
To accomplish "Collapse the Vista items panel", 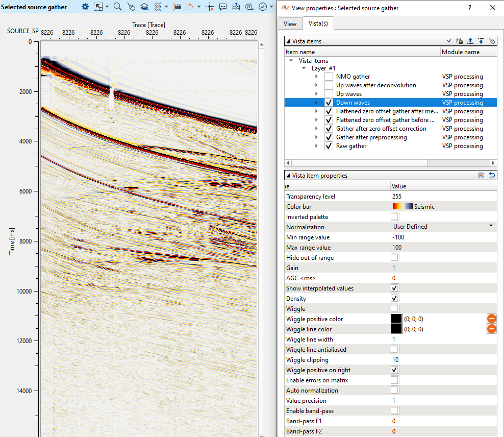I will tap(288, 41).
